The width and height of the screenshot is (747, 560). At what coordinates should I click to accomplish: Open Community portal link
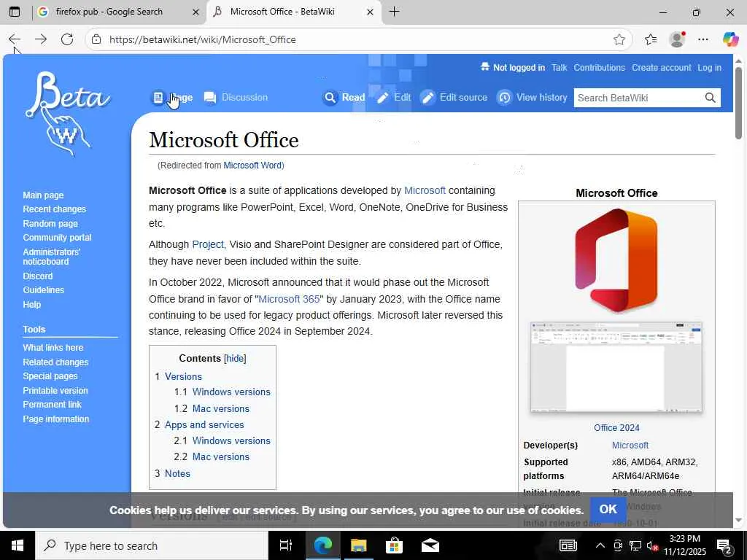coord(57,237)
